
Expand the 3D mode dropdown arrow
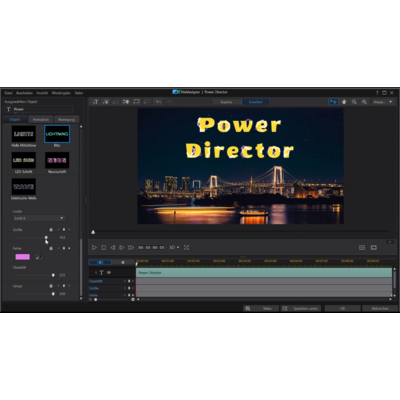tap(178, 247)
